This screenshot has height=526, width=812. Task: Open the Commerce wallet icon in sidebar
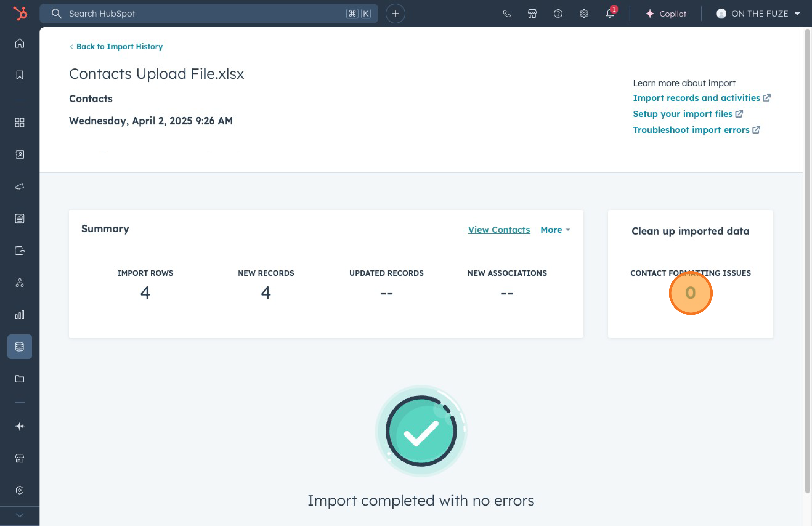click(x=20, y=251)
